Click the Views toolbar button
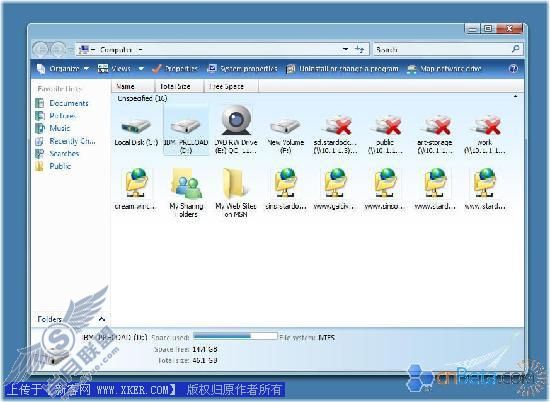 coord(114,69)
